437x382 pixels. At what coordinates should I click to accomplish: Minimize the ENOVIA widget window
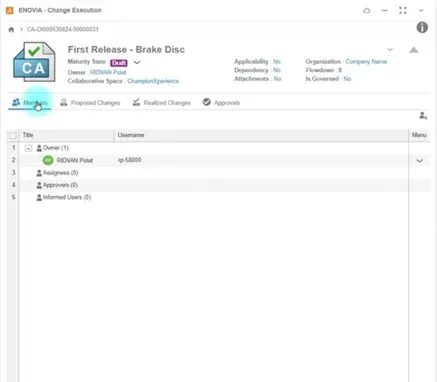(x=385, y=11)
